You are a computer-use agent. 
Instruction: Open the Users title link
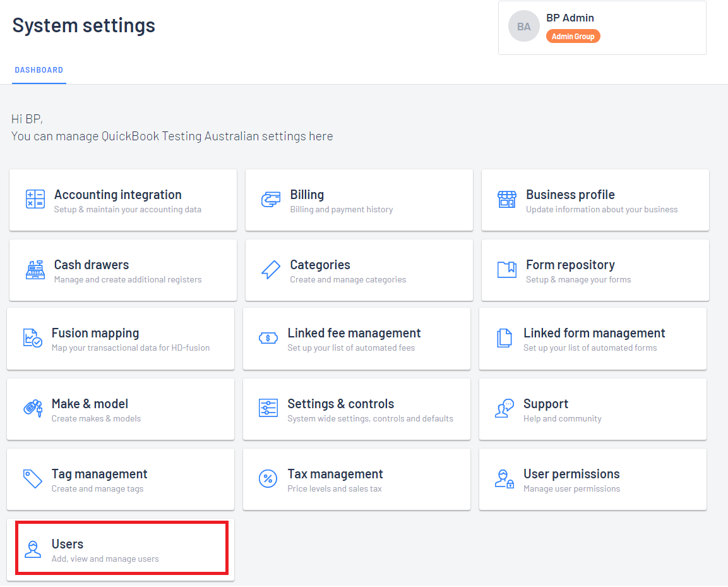pyautogui.click(x=68, y=544)
